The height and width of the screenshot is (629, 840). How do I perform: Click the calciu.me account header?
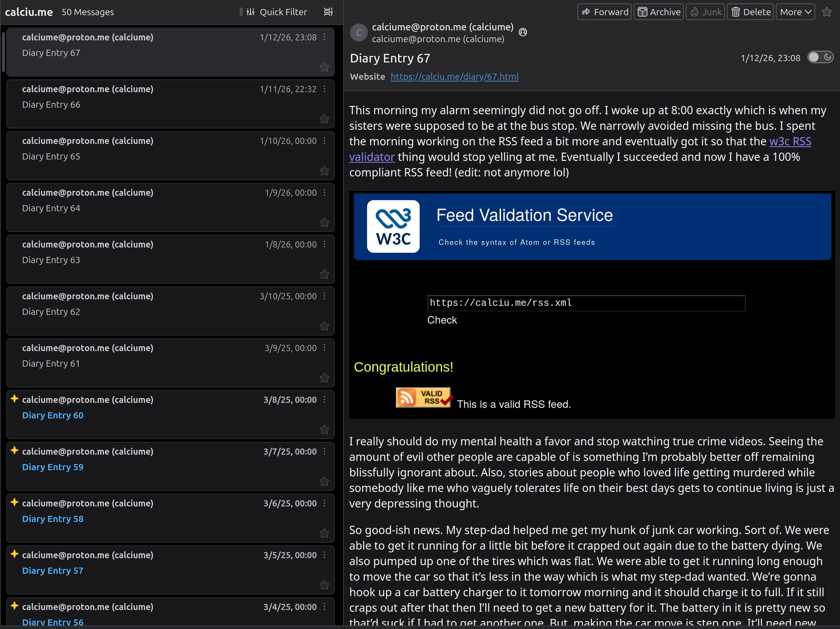29,12
